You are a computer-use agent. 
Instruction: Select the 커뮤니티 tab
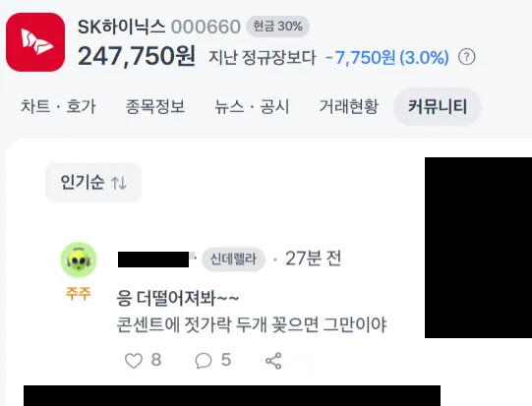point(438,106)
